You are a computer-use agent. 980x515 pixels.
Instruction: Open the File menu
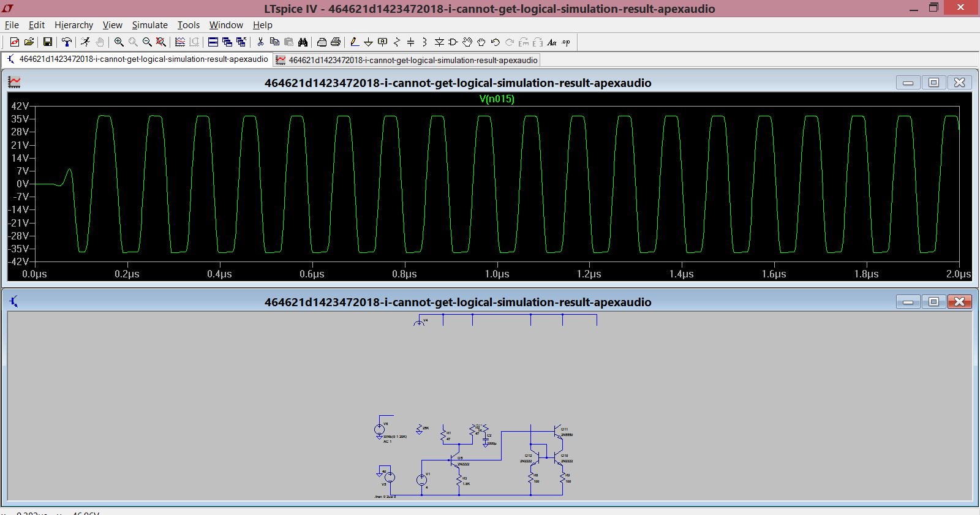click(12, 25)
